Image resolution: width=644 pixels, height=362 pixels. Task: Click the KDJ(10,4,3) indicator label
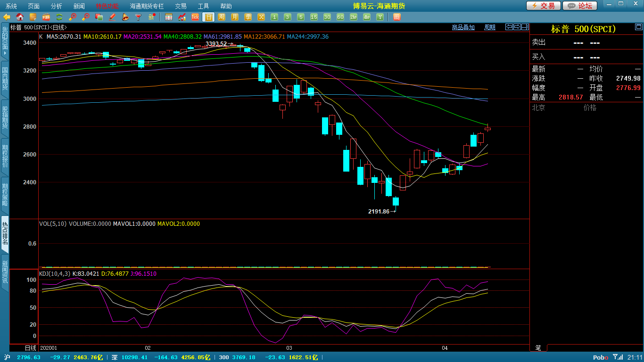55,273
